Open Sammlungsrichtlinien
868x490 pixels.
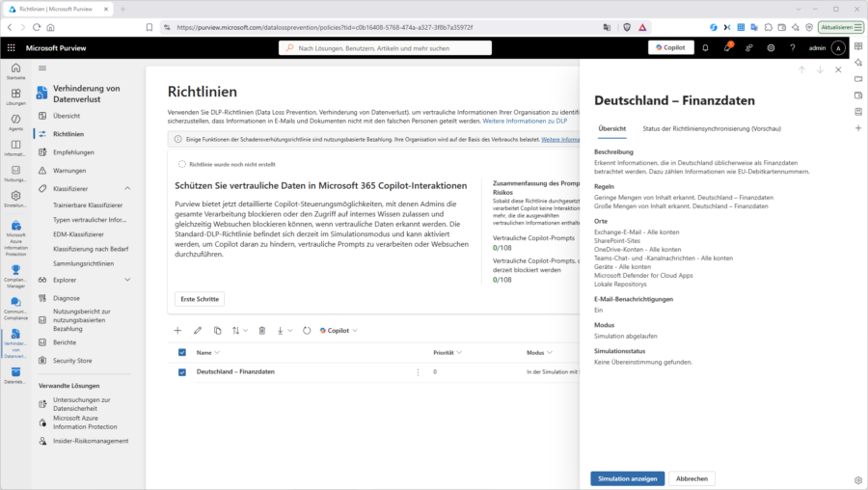click(x=83, y=263)
